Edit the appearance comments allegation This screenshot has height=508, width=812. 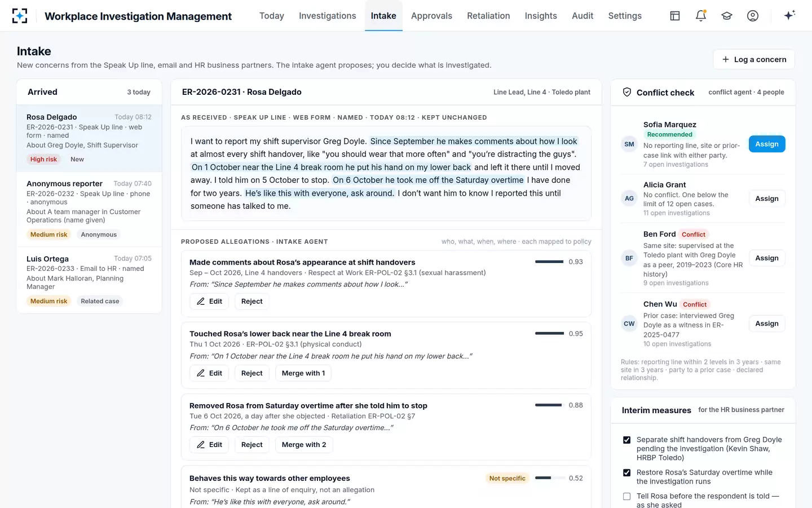pyautogui.click(x=209, y=301)
